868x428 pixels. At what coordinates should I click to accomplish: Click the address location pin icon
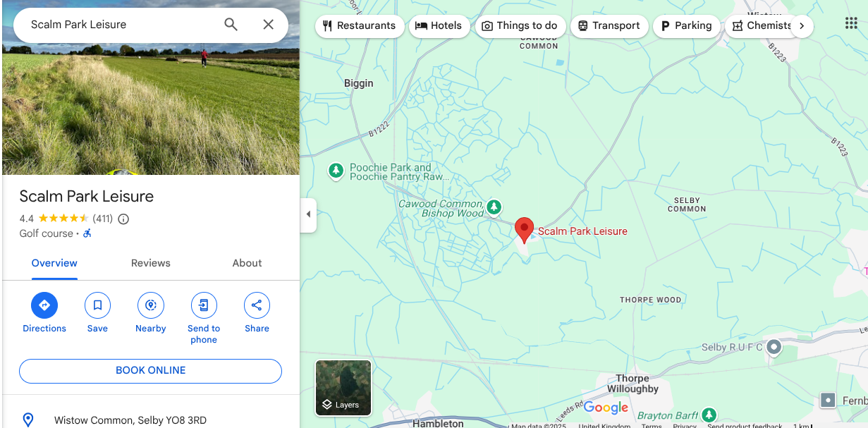(x=28, y=420)
